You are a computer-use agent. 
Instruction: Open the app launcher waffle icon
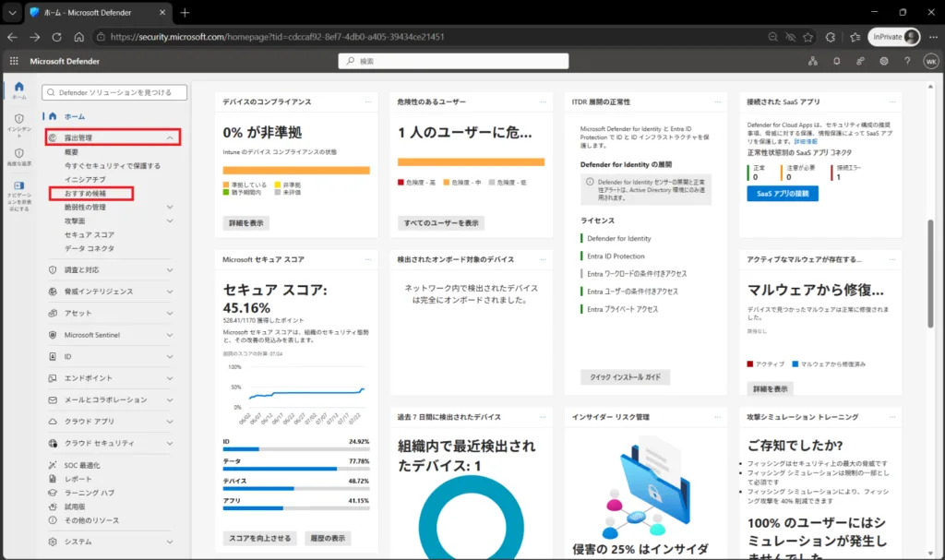pyautogui.click(x=14, y=61)
